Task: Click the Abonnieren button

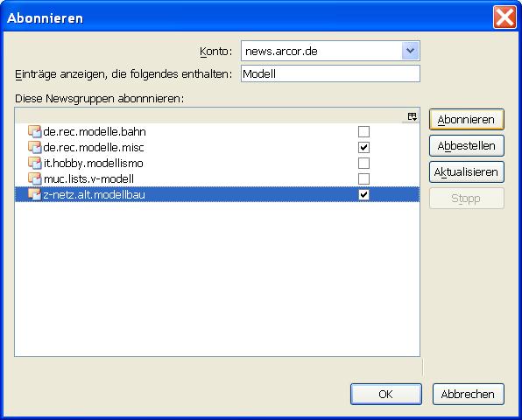Action: (467, 119)
